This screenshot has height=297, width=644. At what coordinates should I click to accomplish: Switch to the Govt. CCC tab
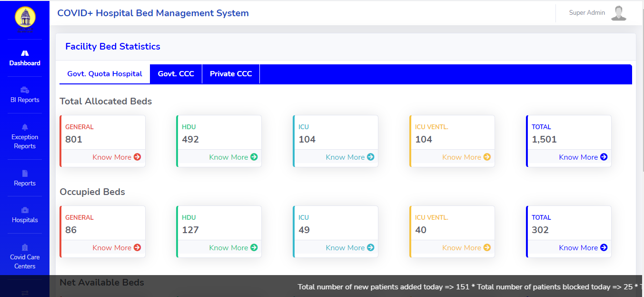pyautogui.click(x=176, y=74)
